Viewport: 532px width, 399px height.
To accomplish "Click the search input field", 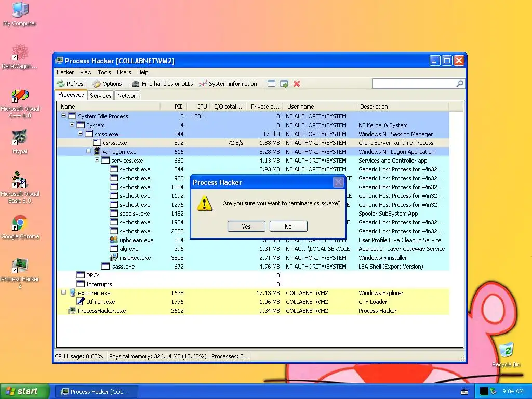I will [x=414, y=84].
